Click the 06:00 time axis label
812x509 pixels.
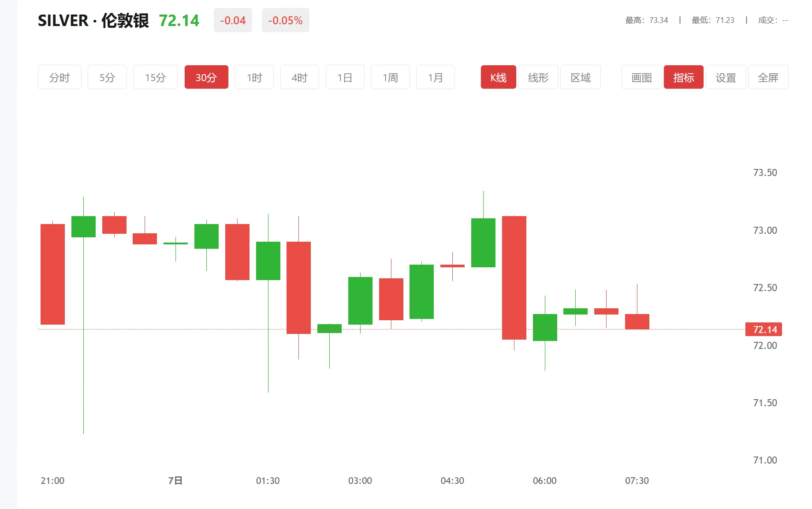coord(544,480)
